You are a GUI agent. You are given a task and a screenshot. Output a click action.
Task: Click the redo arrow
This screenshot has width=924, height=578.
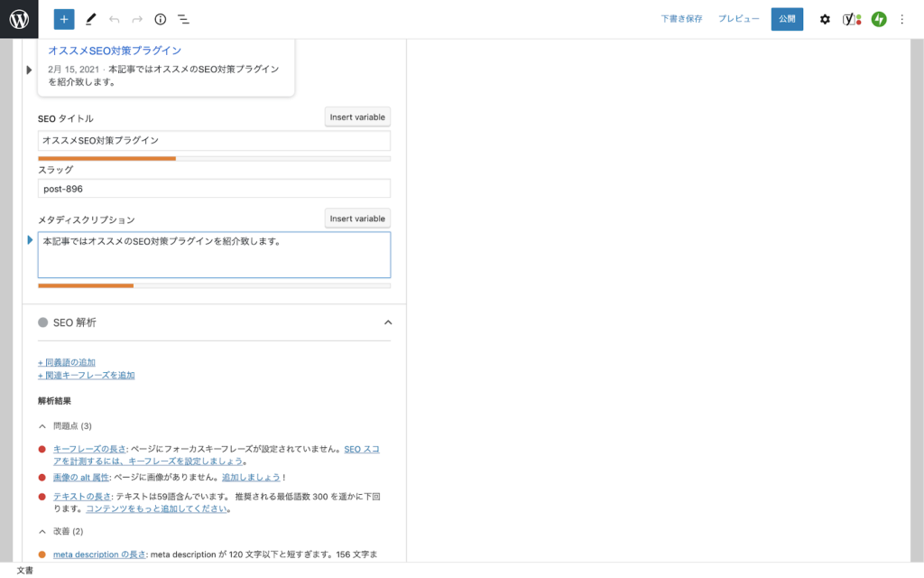coord(137,19)
